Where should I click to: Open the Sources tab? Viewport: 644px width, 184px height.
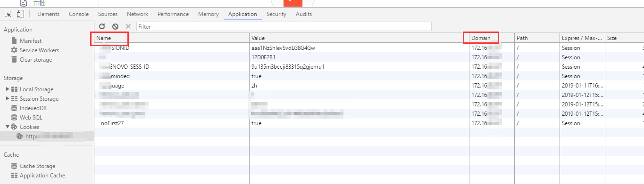coord(108,14)
